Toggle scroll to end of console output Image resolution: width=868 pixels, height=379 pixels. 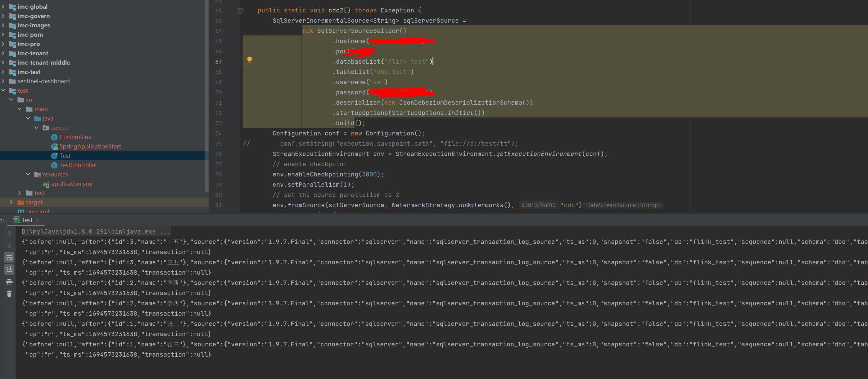click(9, 269)
